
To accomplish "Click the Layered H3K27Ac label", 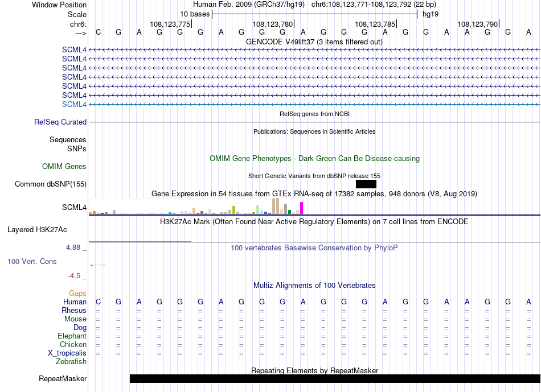I will pyautogui.click(x=37, y=230).
